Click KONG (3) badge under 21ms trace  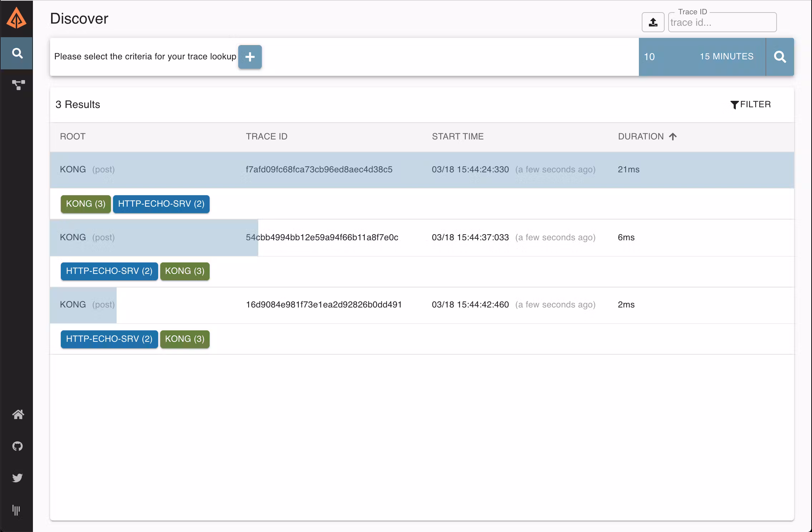[85, 204]
